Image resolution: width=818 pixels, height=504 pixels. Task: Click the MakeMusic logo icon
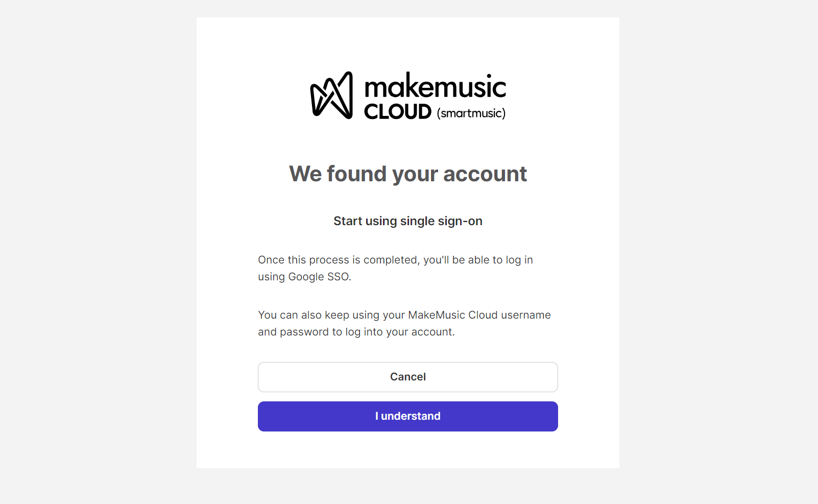331,95
